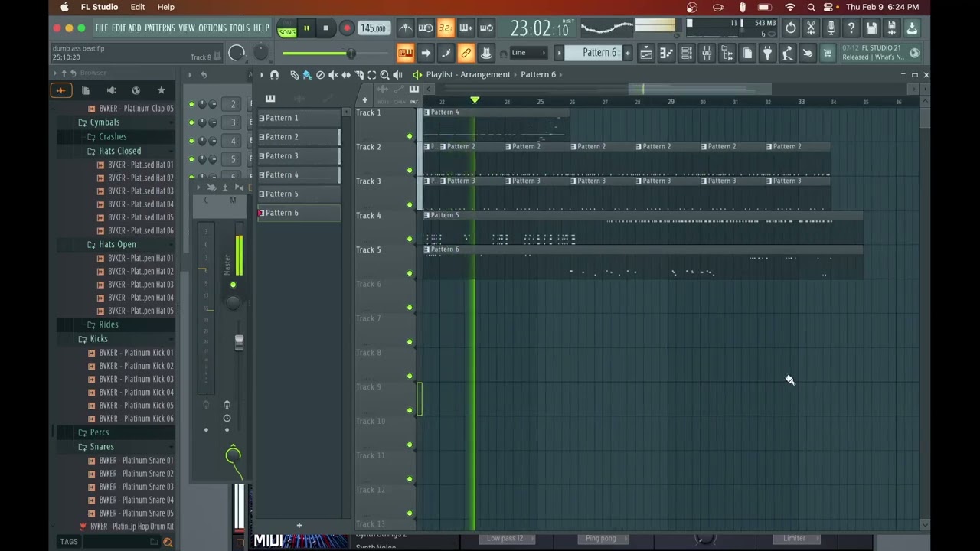Select the Delete tool in playlist toolbar
This screenshot has height=551, width=980.
[x=320, y=75]
